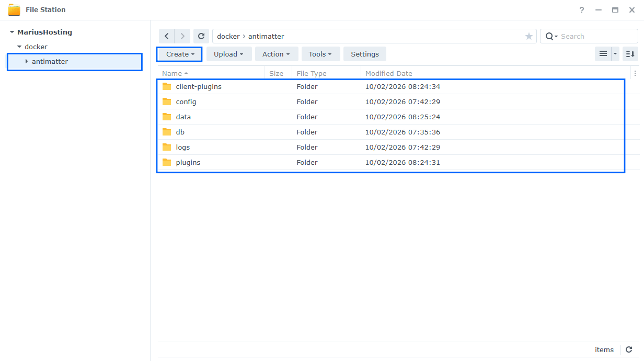Click the Folder type in config row
The height and width of the screenshot is (361, 644).
tap(307, 101)
